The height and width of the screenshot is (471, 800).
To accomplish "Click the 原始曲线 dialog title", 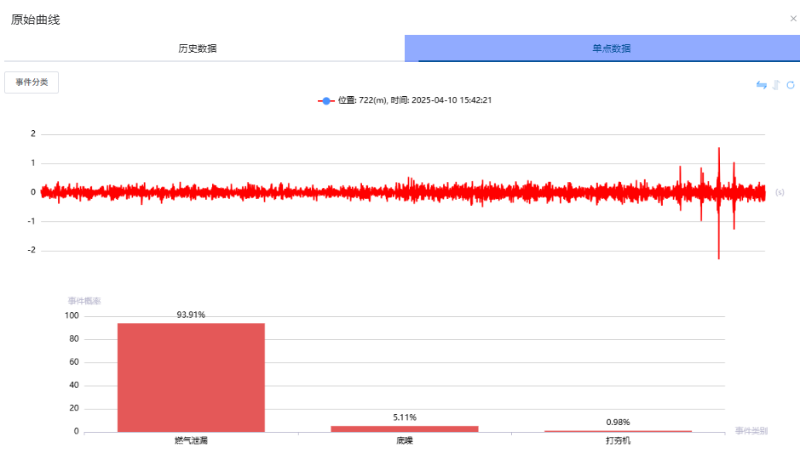I will (35, 19).
